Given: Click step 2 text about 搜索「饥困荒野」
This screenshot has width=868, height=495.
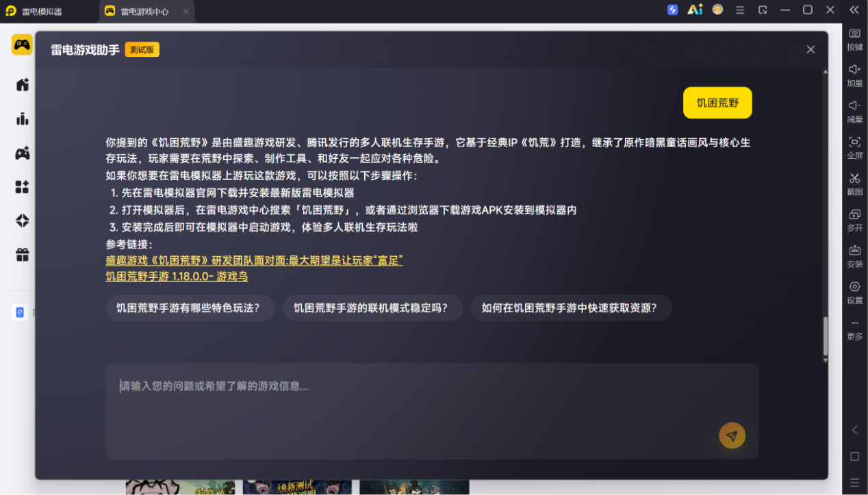Looking at the screenshot, I should tap(349, 210).
